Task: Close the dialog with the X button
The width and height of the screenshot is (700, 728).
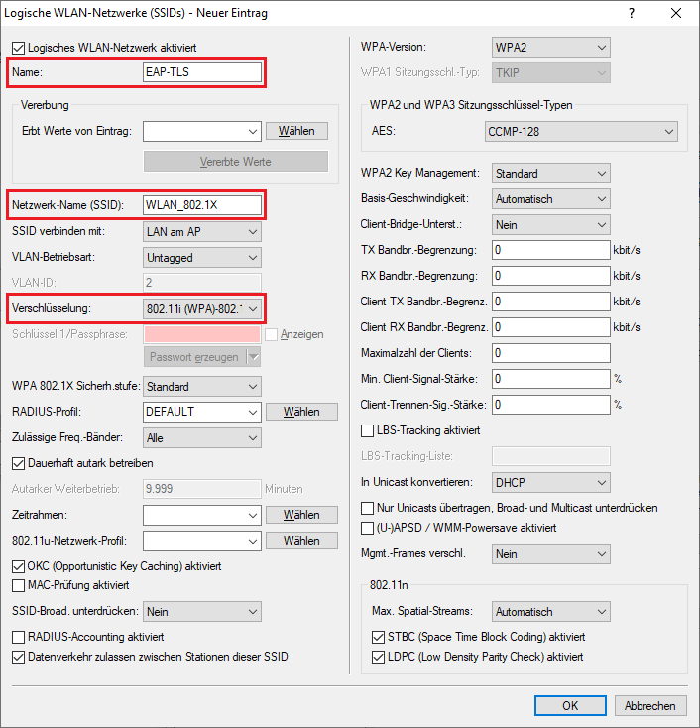Action: pos(676,14)
